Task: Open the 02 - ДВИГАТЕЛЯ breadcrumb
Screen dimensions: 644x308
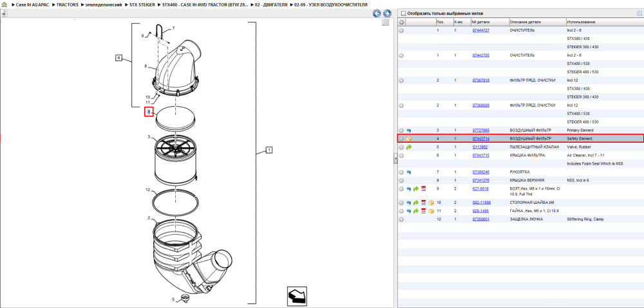Action: (270, 5)
